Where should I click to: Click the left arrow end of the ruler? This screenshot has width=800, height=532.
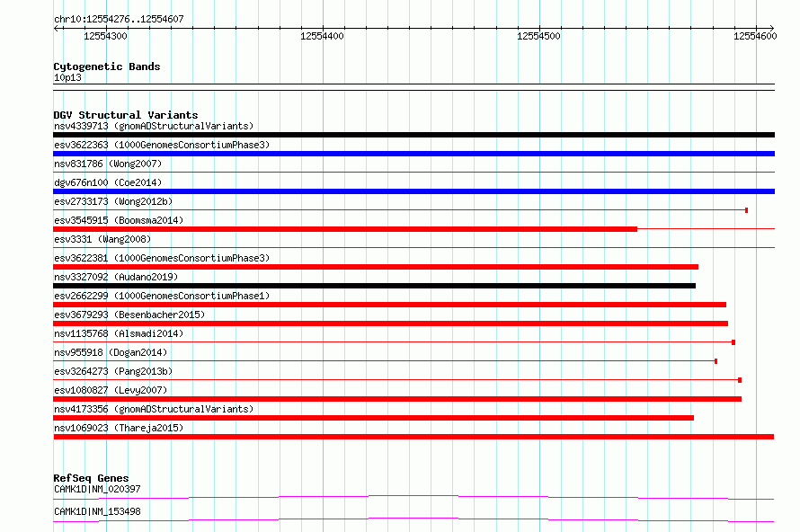[57, 28]
